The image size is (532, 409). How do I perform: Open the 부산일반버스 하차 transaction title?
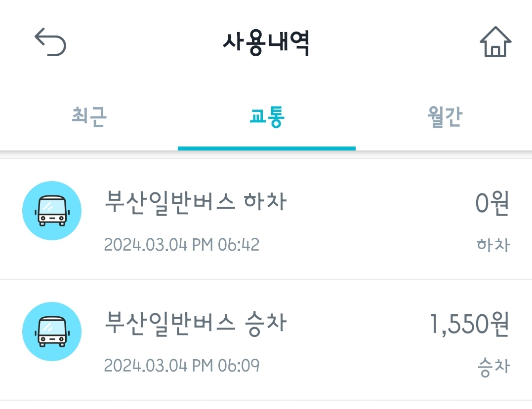click(x=196, y=202)
